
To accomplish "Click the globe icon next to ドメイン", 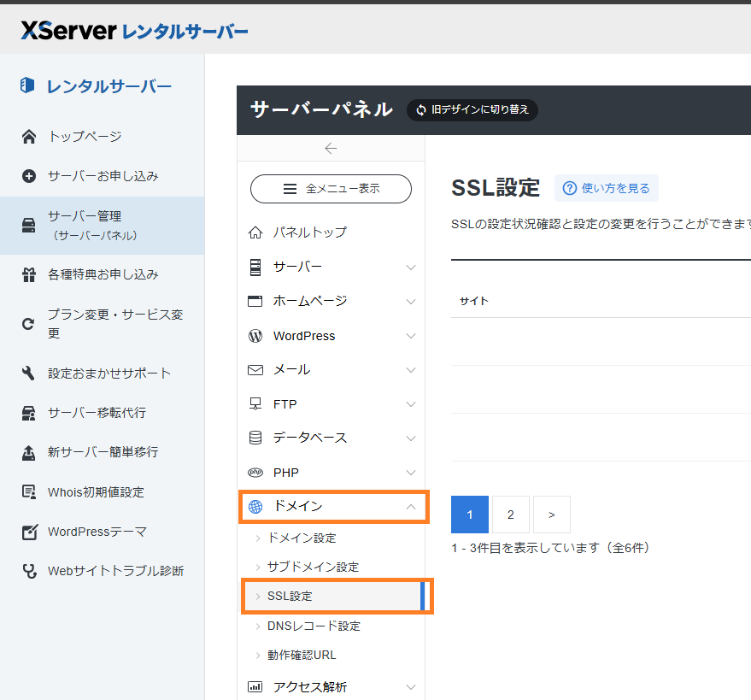I will [255, 507].
